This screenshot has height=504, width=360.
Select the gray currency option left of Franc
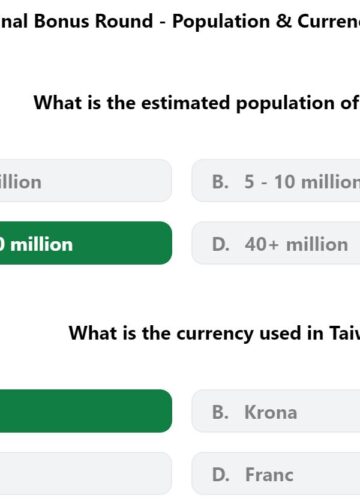[86, 474]
